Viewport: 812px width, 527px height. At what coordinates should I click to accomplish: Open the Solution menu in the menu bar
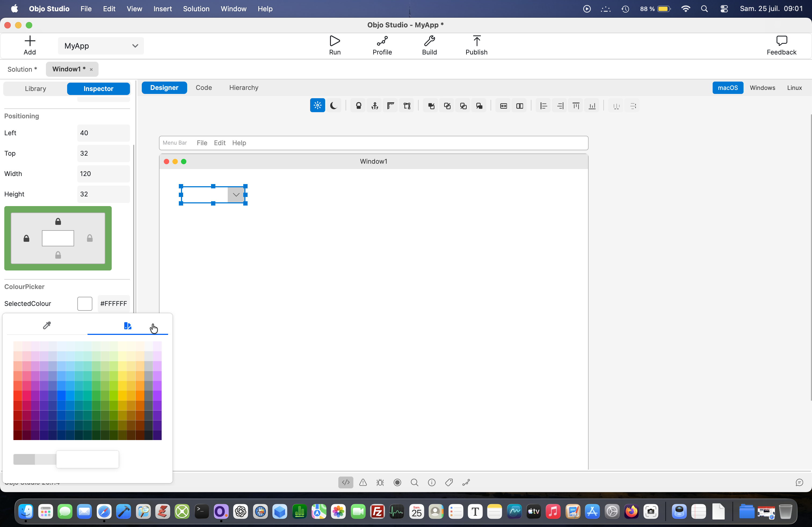pyautogui.click(x=196, y=9)
